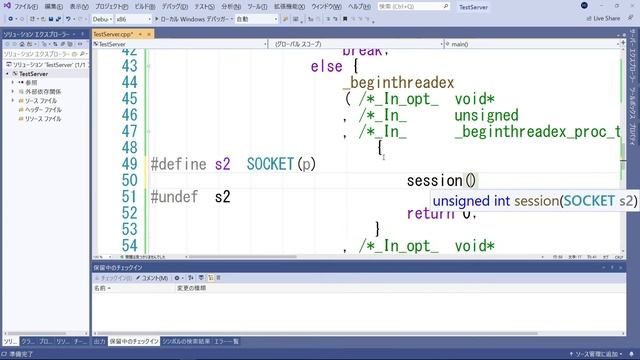Click the notification bell in status bar
This screenshot has width=640, height=360.
[631, 354]
